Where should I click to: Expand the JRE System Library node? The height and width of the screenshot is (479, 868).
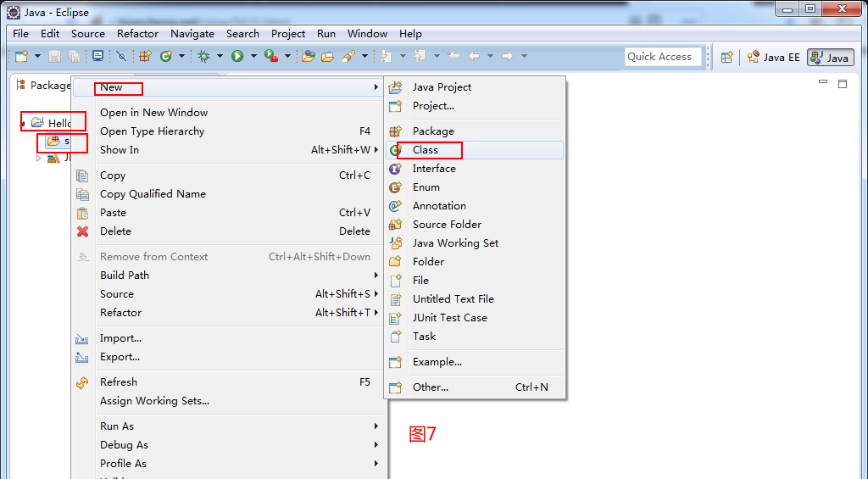[39, 158]
